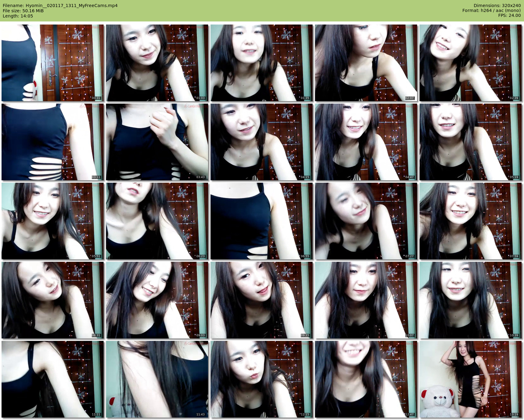Open the thumbnail at 01:35
This screenshot has width=524, height=420.
(x=261, y=63)
